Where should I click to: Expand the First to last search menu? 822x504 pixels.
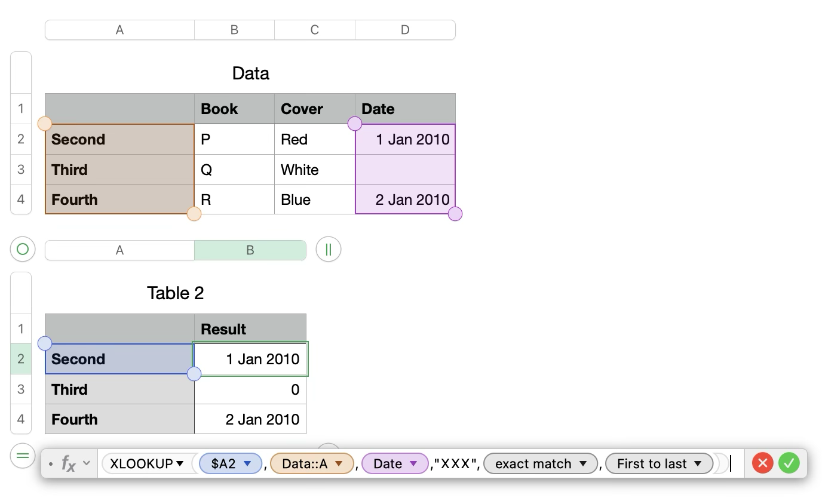coord(698,463)
